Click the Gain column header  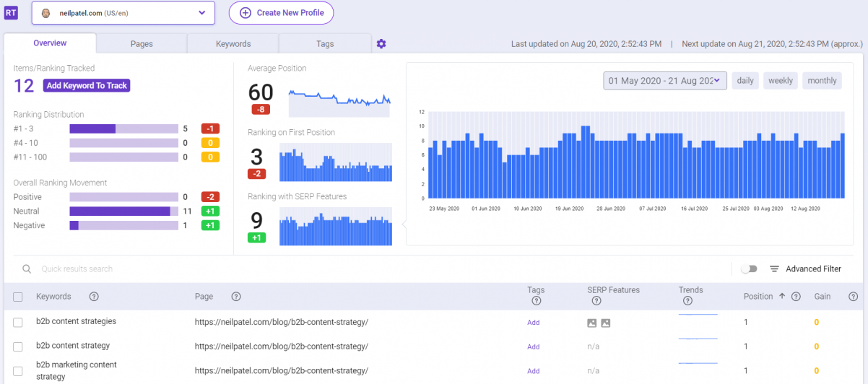point(823,297)
